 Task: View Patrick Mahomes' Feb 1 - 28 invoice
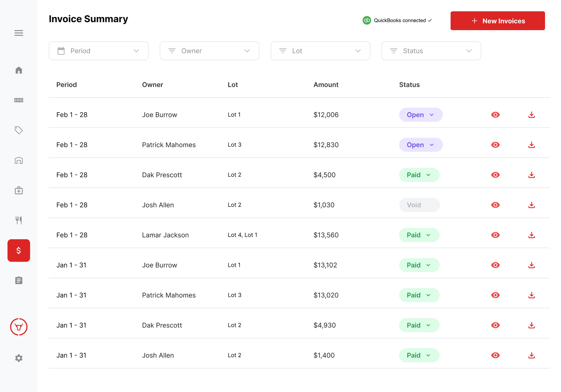click(x=495, y=145)
